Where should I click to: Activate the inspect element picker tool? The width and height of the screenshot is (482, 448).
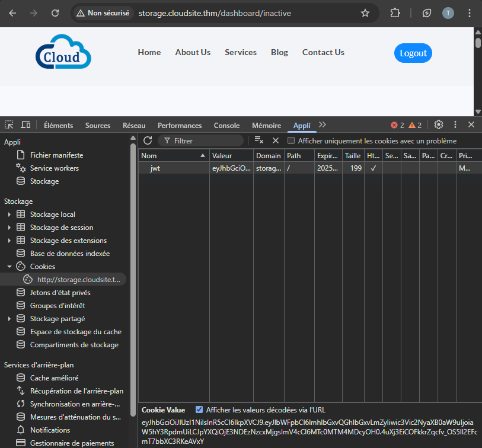(x=9, y=125)
